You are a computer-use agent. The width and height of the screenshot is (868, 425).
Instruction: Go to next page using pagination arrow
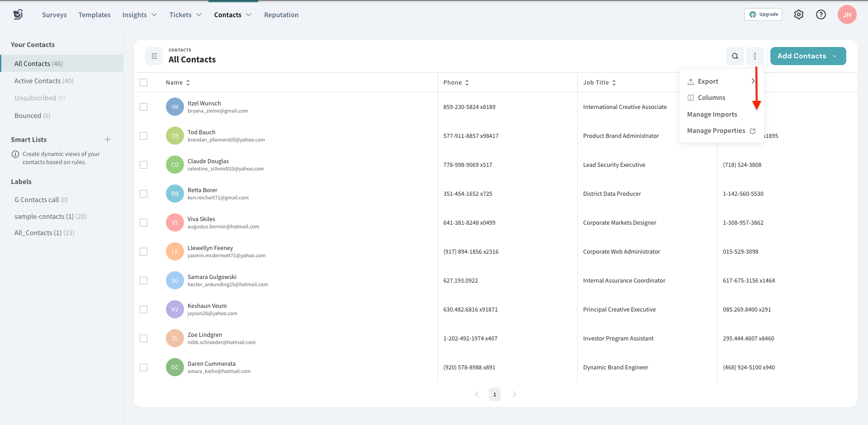(x=514, y=394)
